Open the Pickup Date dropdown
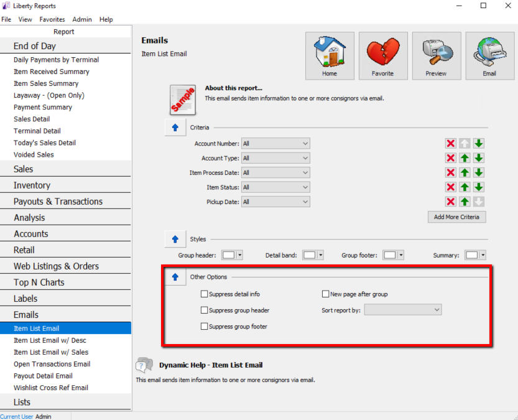The height and width of the screenshot is (420, 518). tap(275, 202)
